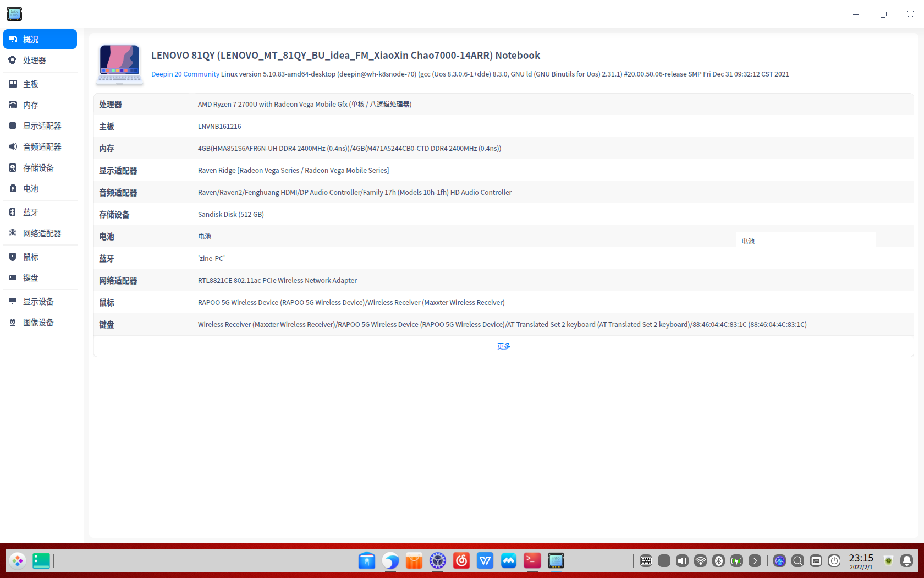Select 图像设备 in the sidebar
924x578 pixels.
pyautogui.click(x=40, y=322)
